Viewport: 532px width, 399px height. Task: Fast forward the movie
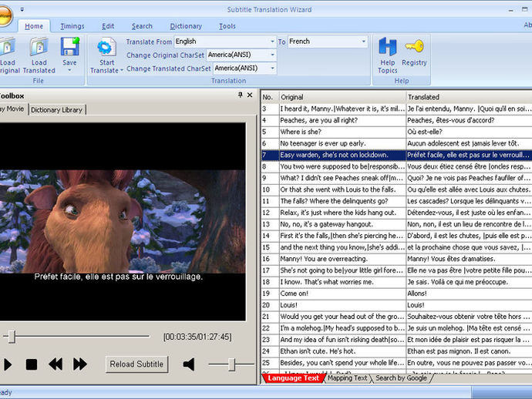[x=80, y=364]
